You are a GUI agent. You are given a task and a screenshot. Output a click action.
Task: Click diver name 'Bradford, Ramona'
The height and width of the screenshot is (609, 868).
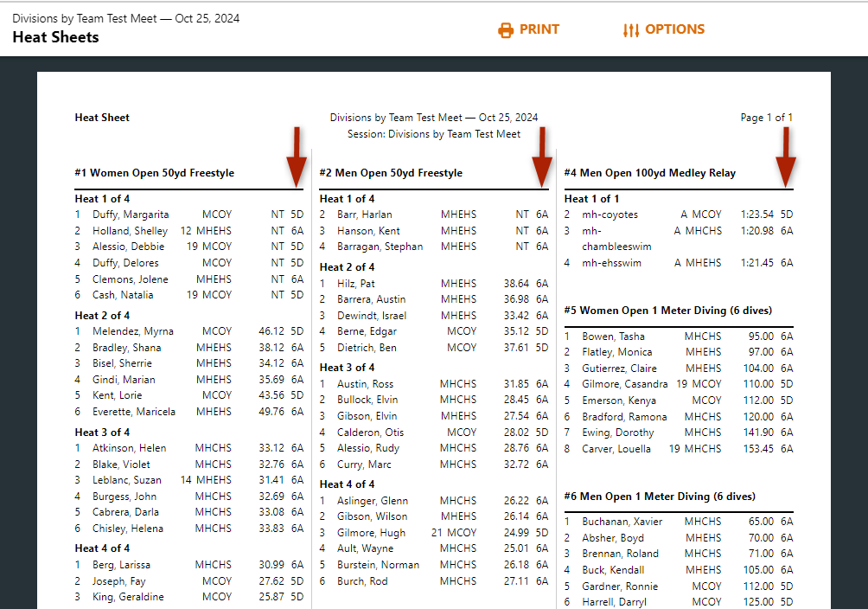point(624,417)
